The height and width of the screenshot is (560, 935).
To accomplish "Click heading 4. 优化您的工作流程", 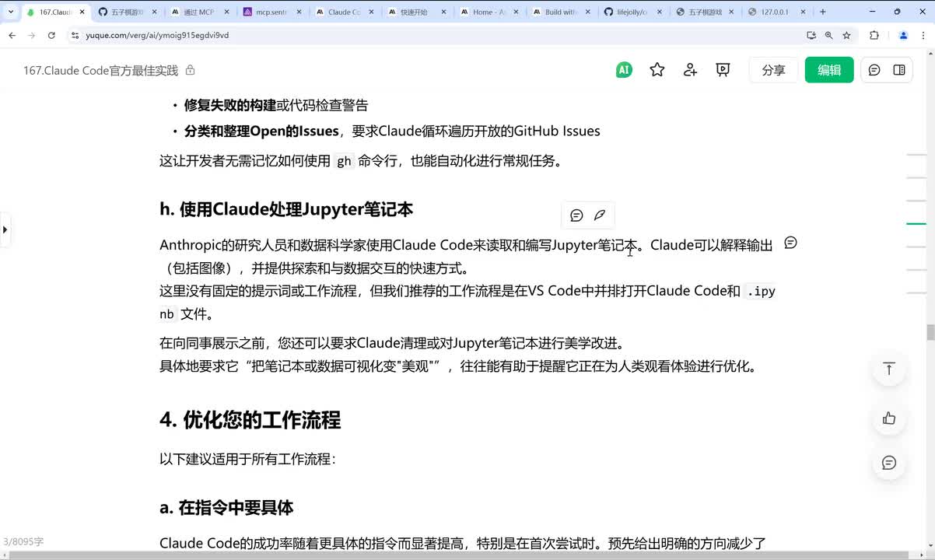I will (250, 421).
